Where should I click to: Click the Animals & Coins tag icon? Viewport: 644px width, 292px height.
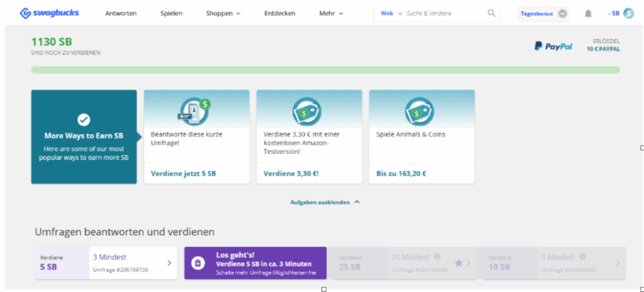(x=421, y=111)
